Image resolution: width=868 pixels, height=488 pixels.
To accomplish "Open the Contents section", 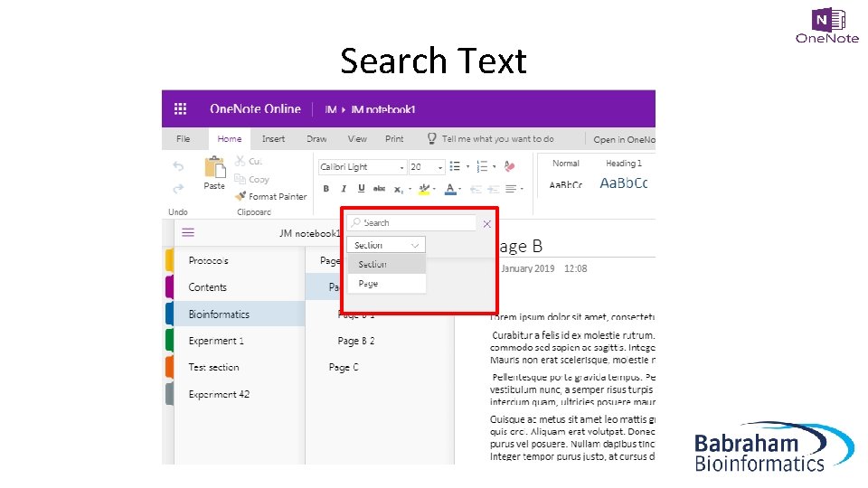I will point(240,287).
